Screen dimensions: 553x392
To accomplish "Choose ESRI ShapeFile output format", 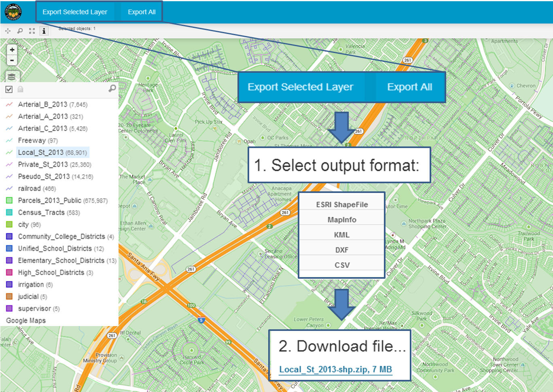I will click(x=342, y=204).
